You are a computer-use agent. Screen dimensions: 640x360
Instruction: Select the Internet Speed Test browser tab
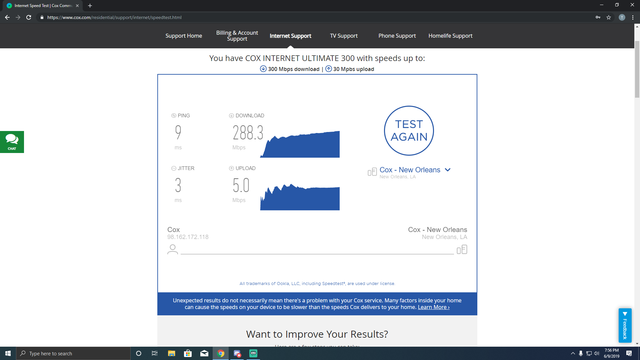[43, 6]
